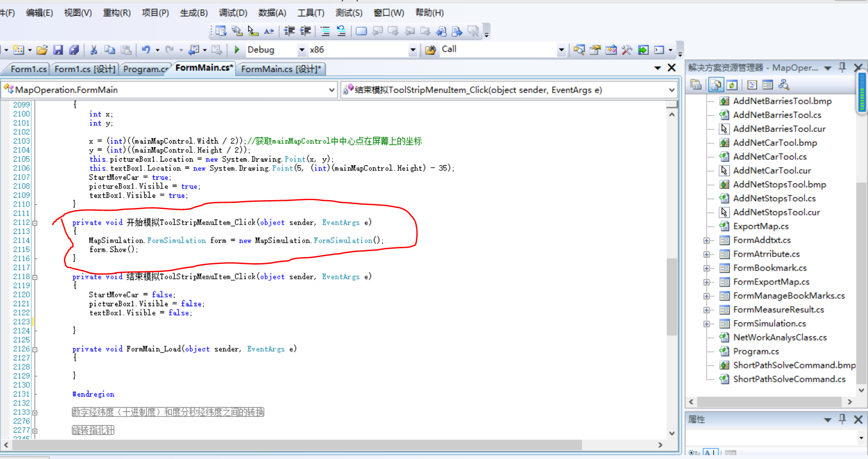This screenshot has width=868, height=459.
Task: Open the Call find combo box dropdown
Action: coord(561,50)
